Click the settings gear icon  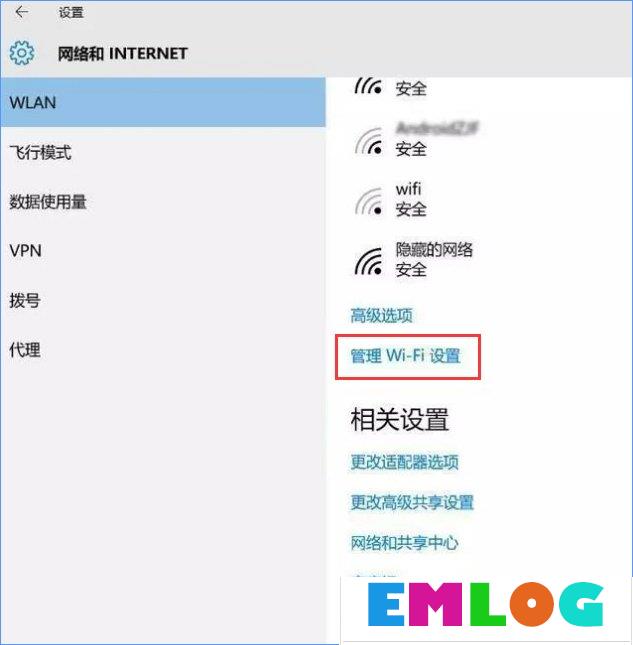coord(22,53)
